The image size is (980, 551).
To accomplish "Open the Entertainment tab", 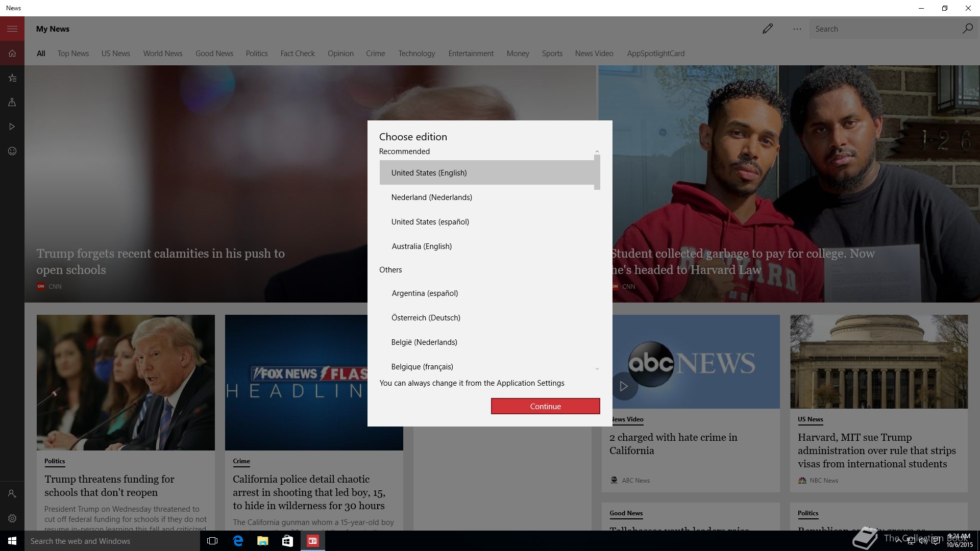I will pyautogui.click(x=471, y=54).
